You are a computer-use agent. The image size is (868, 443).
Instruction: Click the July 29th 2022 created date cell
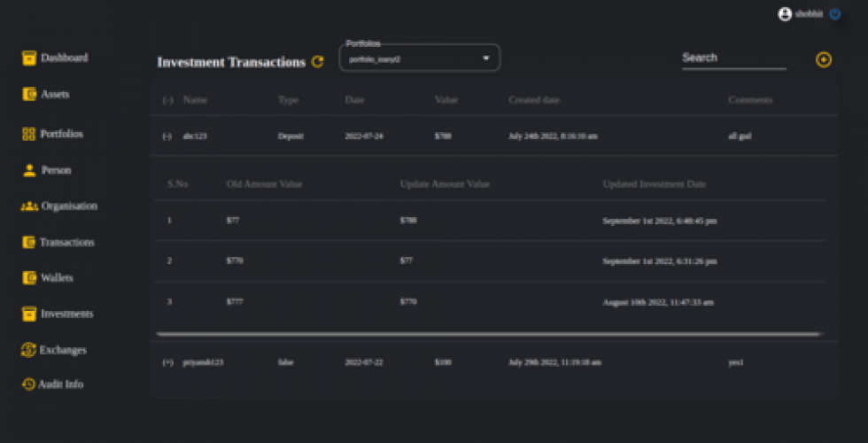point(554,362)
